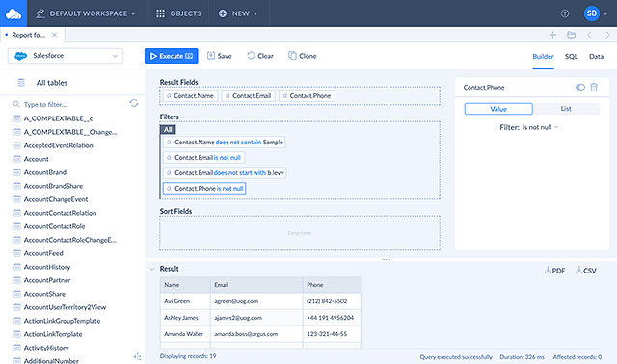Image resolution: width=617 pixels, height=364 pixels.
Task: Delete the Contact.Phone filter with trash icon
Action: pos(594,88)
